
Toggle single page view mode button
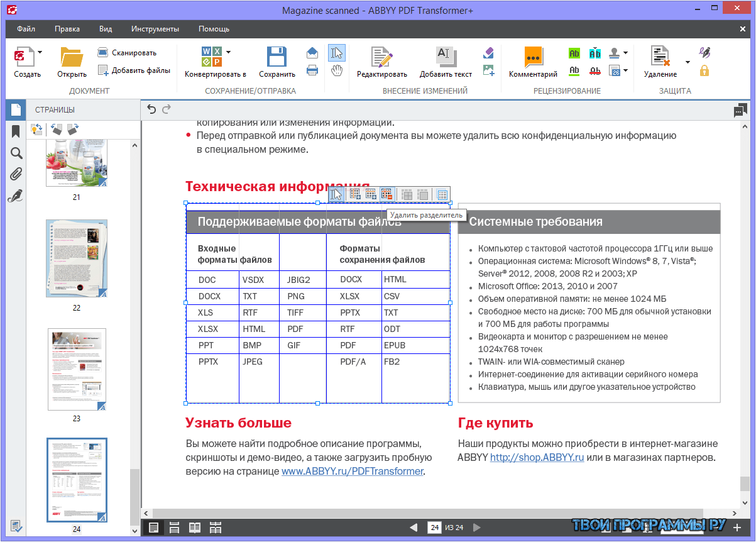tap(151, 528)
